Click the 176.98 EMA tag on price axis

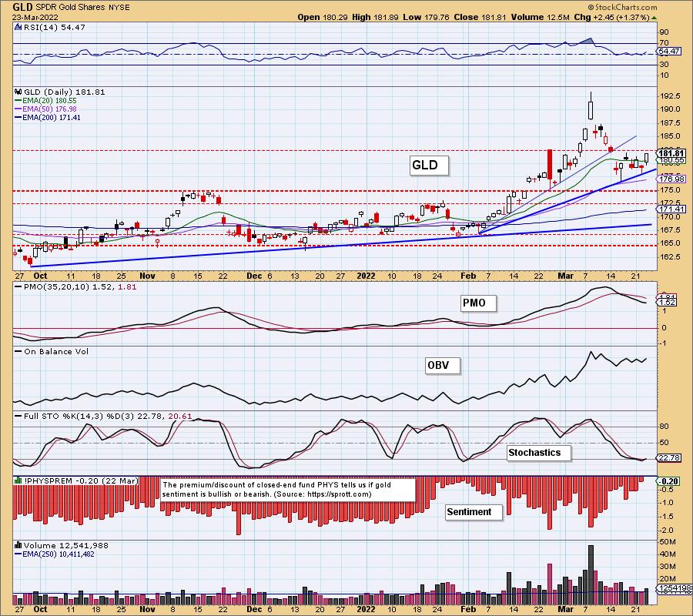tap(671, 179)
